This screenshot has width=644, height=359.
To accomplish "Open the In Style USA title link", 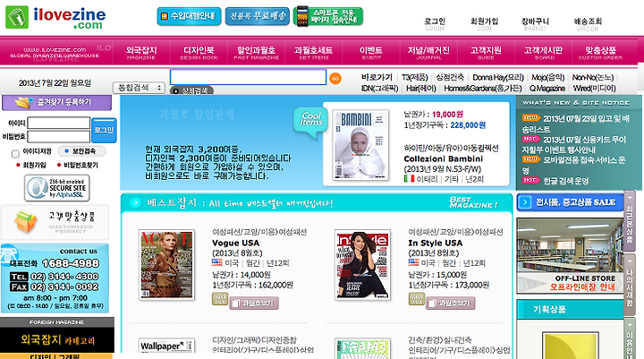I will (436, 243).
